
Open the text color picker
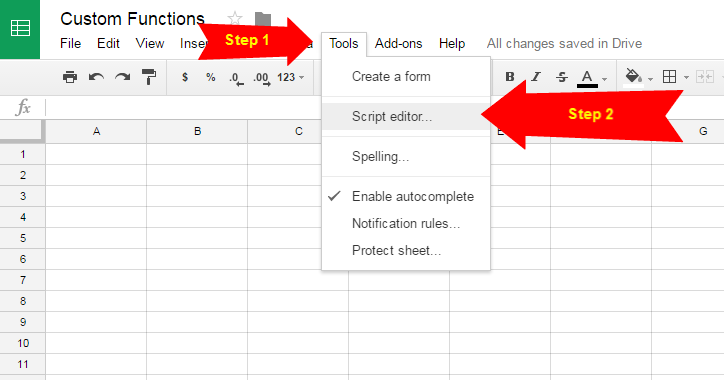[x=587, y=78]
